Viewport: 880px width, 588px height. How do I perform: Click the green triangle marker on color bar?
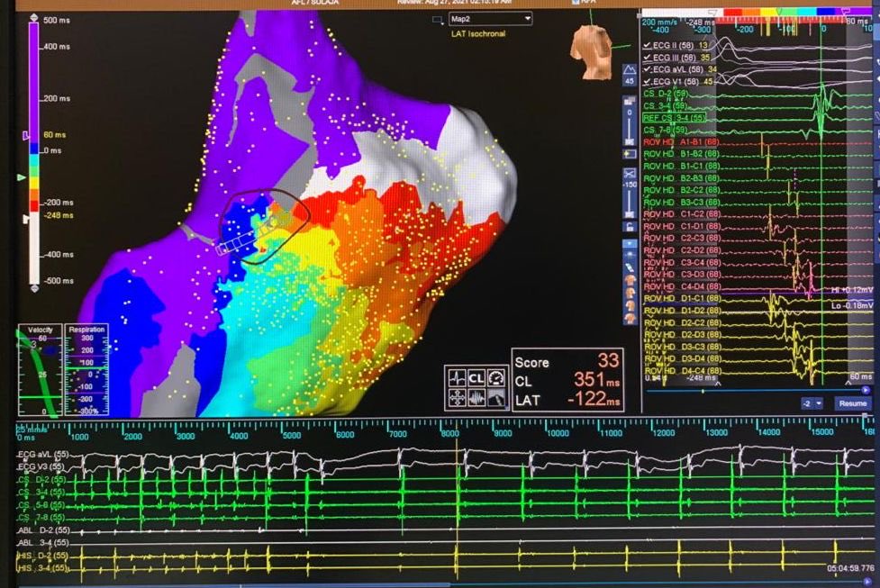pyautogui.click(x=22, y=177)
